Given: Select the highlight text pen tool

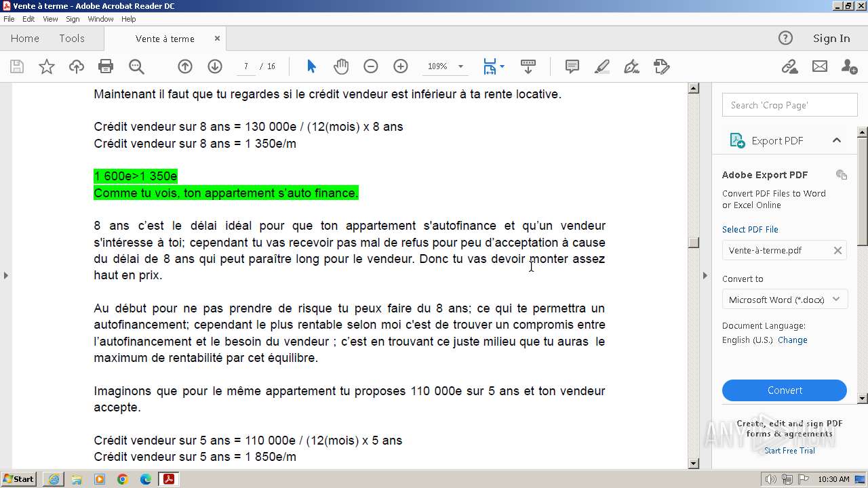Looking at the screenshot, I should pos(602,66).
